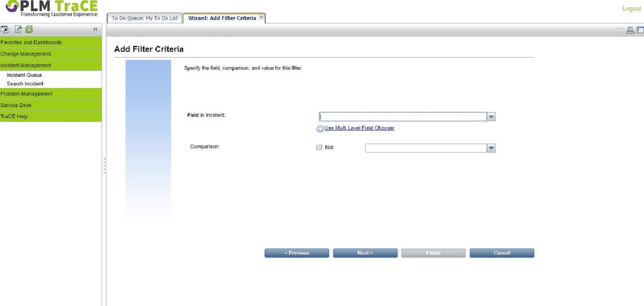Click the sidebar splitter grip handle

coord(104,165)
